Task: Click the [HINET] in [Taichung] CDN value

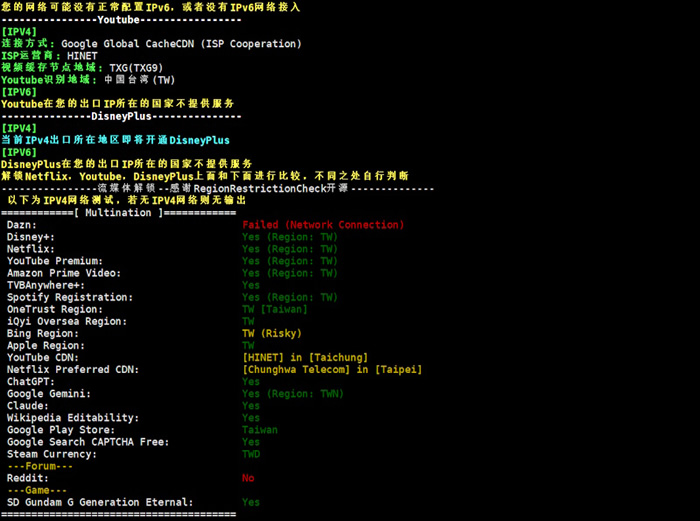Action: pyautogui.click(x=304, y=358)
